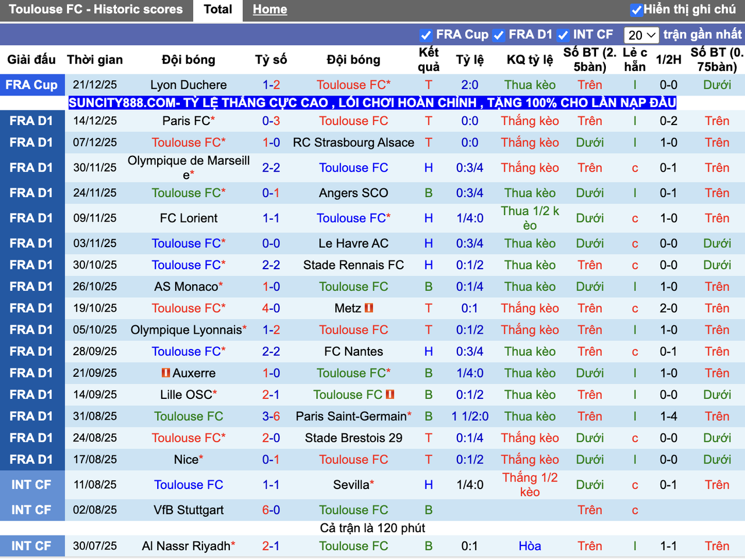Uncheck the FRA D1 filter checkbox
Screen dimensions: 745x560
[x=499, y=35]
